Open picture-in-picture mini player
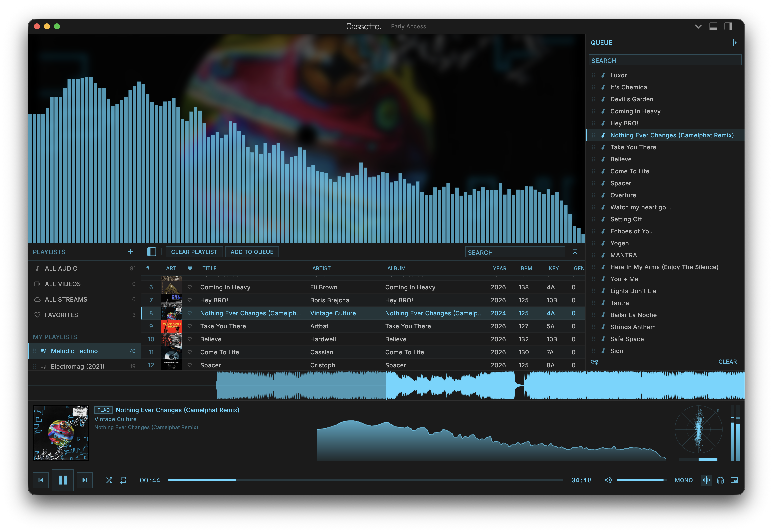The image size is (773, 532). [x=734, y=480]
